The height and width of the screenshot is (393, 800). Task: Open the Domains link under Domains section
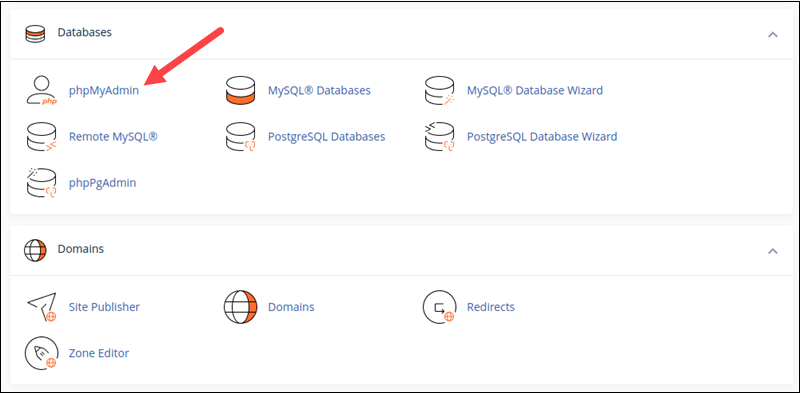(291, 307)
